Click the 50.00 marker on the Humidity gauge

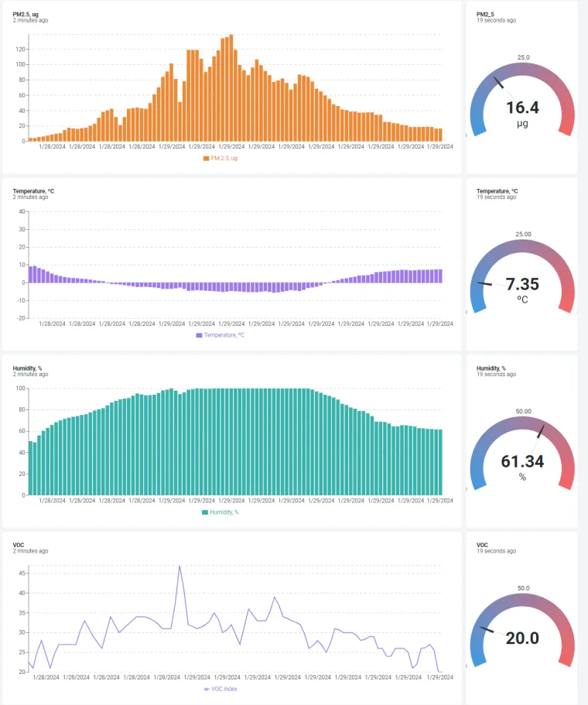coord(523,412)
